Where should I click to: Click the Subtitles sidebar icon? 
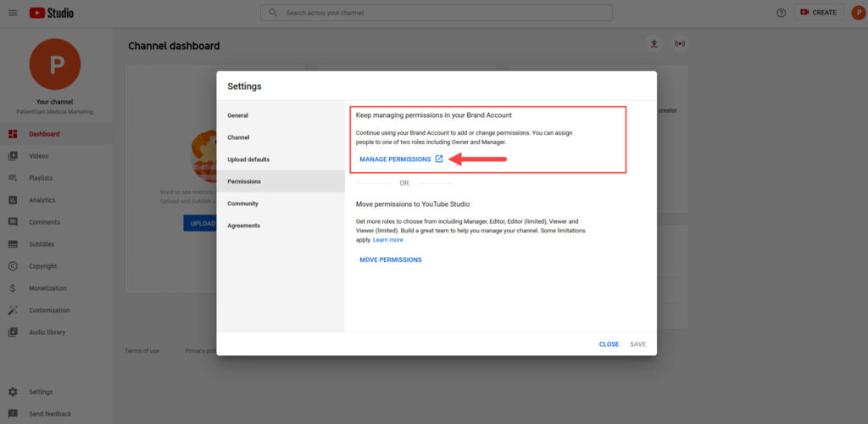tap(13, 244)
